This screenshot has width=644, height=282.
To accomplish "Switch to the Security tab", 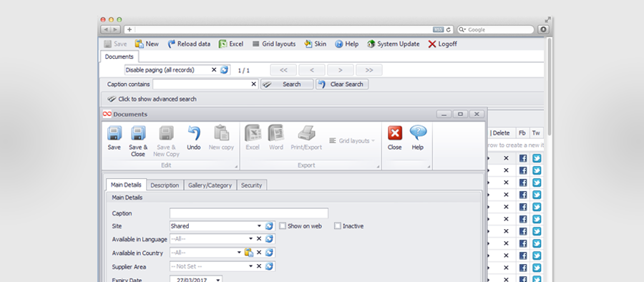I will pyautogui.click(x=251, y=185).
